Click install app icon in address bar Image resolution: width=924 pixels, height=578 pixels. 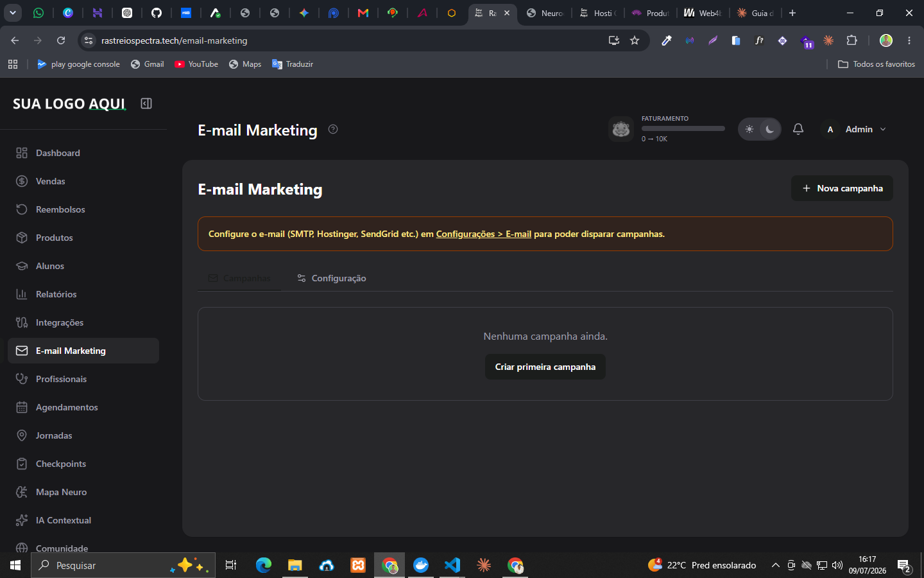614,40
